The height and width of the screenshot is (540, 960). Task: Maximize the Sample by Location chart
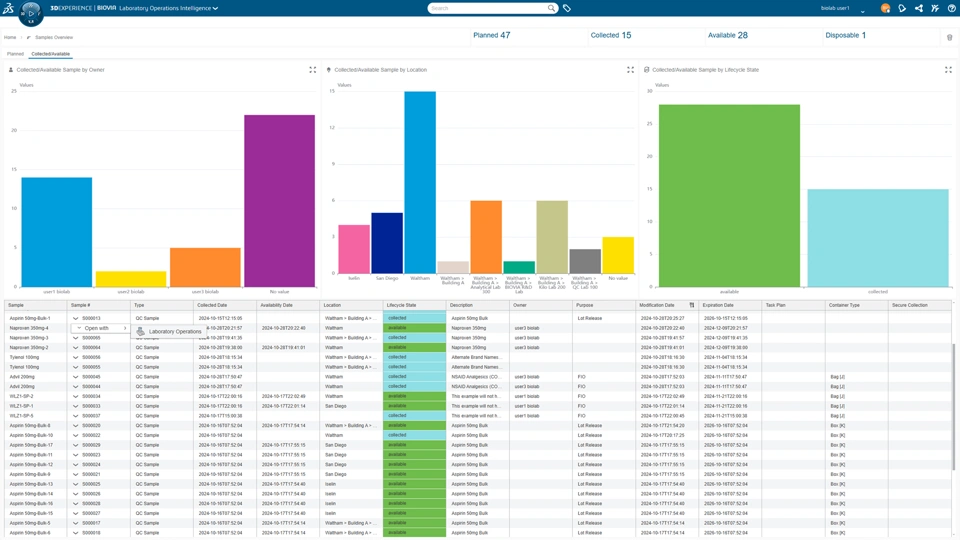coord(631,70)
